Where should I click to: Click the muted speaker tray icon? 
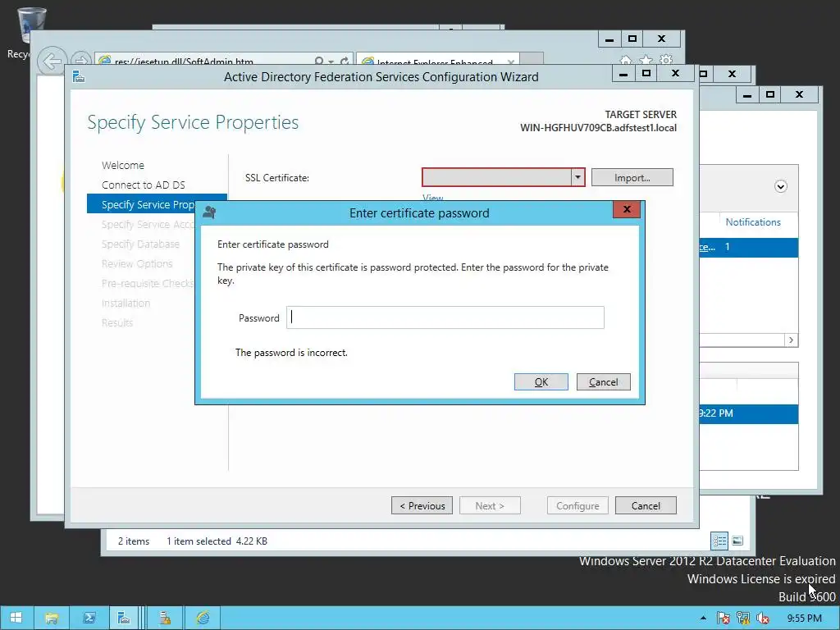763,619
